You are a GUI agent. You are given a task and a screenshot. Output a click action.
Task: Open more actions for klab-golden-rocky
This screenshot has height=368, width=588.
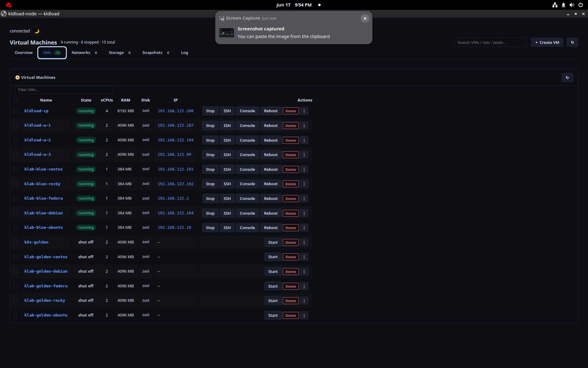click(x=304, y=301)
